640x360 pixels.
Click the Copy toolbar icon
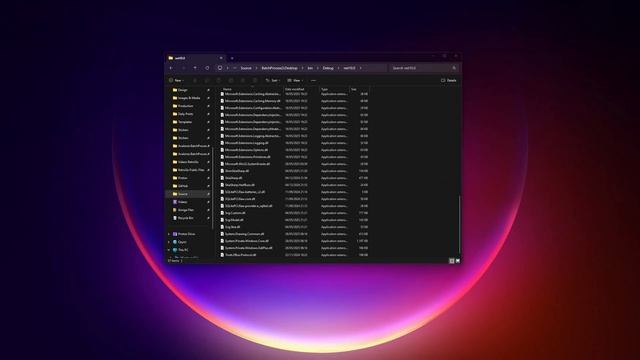coord(207,80)
